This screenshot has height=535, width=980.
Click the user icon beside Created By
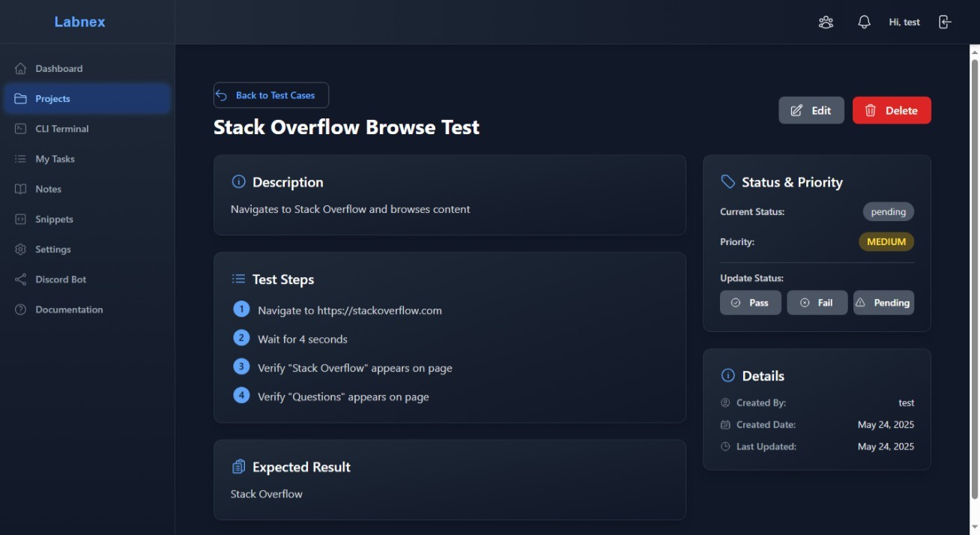point(725,402)
